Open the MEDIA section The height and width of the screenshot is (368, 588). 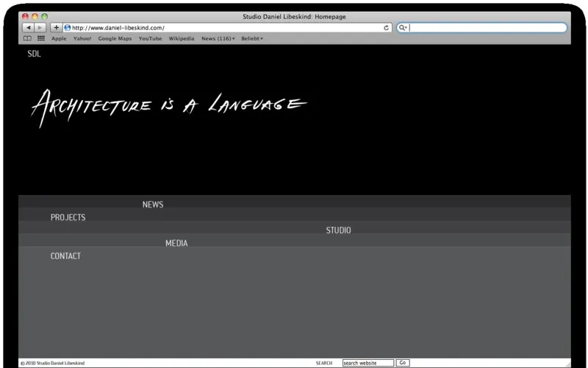pyautogui.click(x=176, y=243)
